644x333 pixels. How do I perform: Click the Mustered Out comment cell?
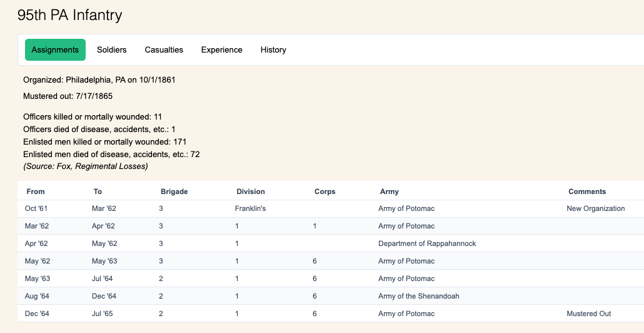click(588, 314)
